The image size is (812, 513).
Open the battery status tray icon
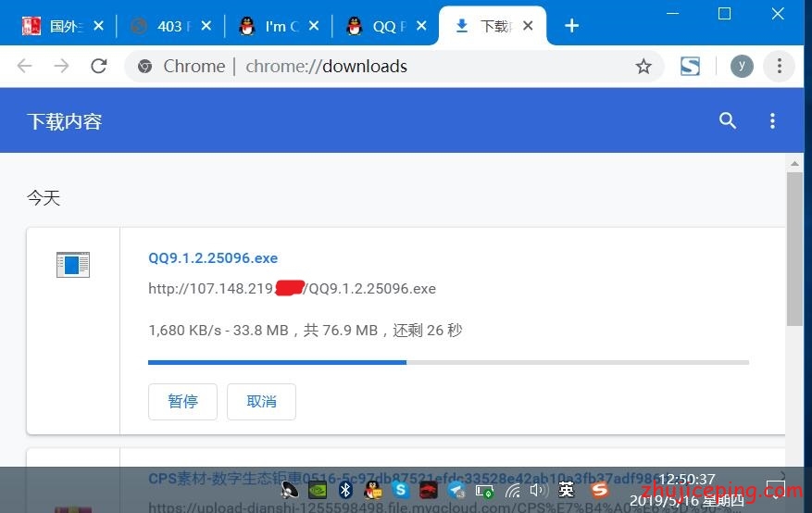point(485,491)
